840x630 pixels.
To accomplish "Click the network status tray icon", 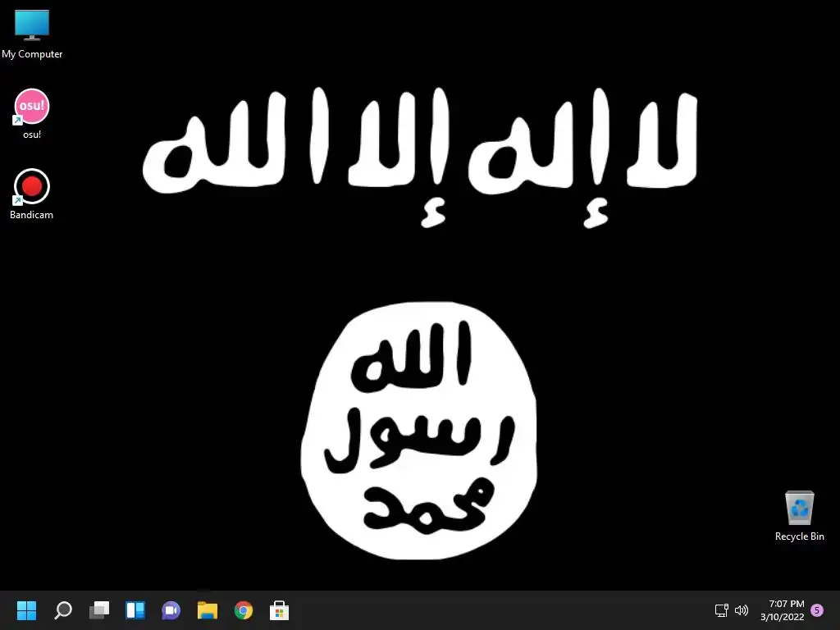I will [722, 610].
